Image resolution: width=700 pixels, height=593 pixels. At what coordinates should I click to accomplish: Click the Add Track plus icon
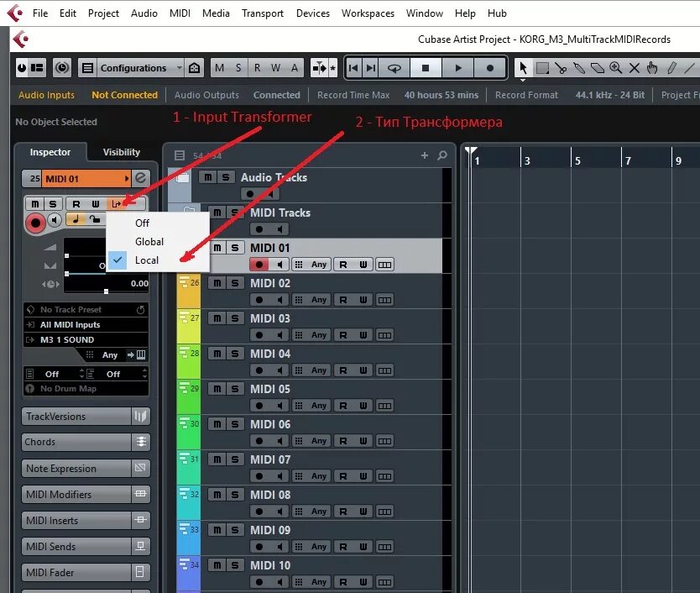[425, 155]
